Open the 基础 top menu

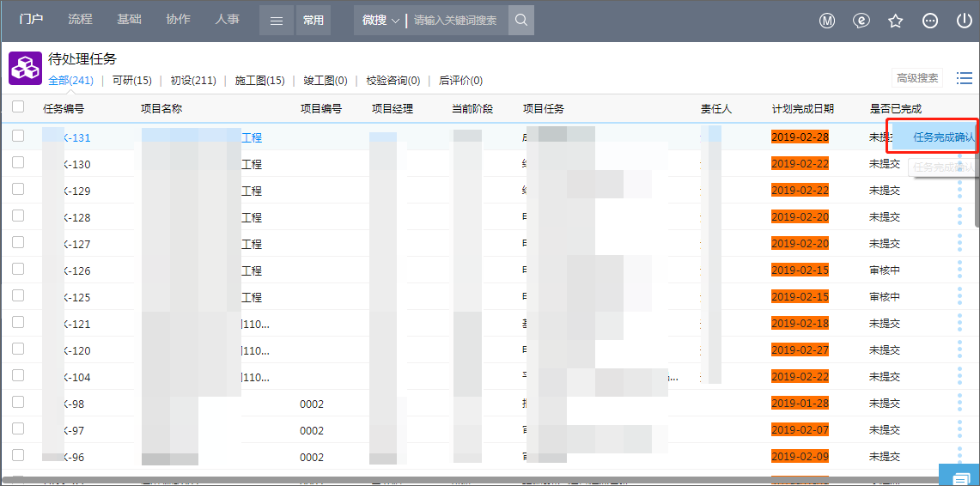point(129,20)
